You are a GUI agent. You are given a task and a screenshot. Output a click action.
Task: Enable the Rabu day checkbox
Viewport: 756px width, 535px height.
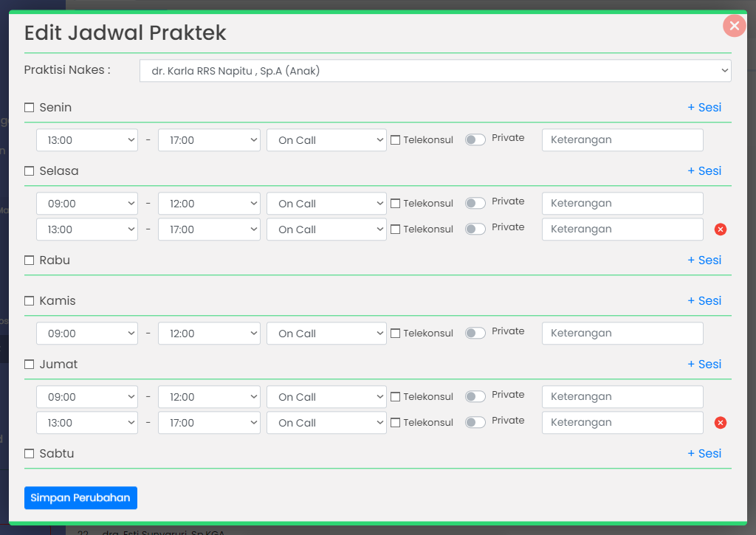point(30,260)
